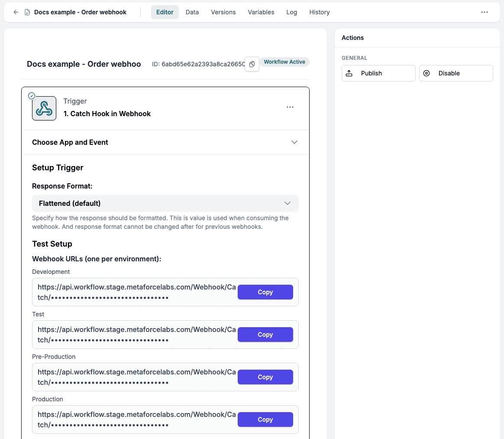Click the Production webhook URL text
504x439 pixels.
(x=136, y=419)
